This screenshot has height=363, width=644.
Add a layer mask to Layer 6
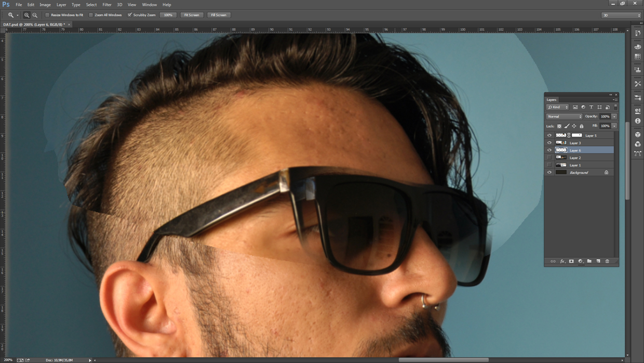tap(571, 261)
